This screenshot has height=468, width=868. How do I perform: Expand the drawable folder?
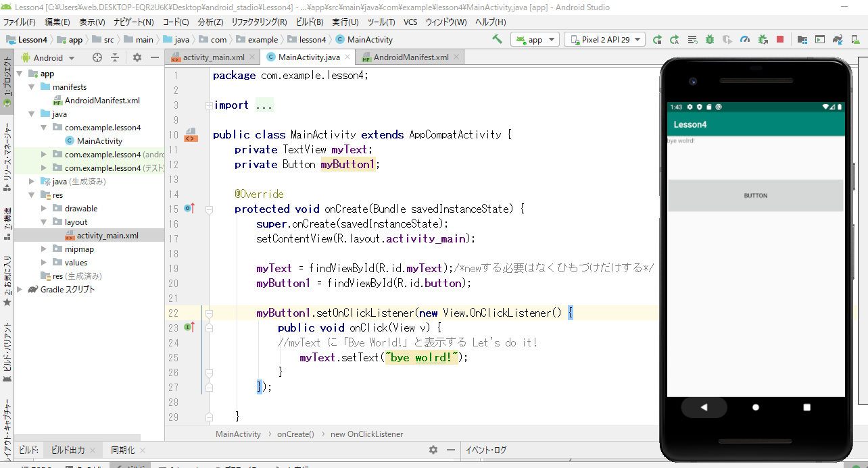click(x=44, y=209)
